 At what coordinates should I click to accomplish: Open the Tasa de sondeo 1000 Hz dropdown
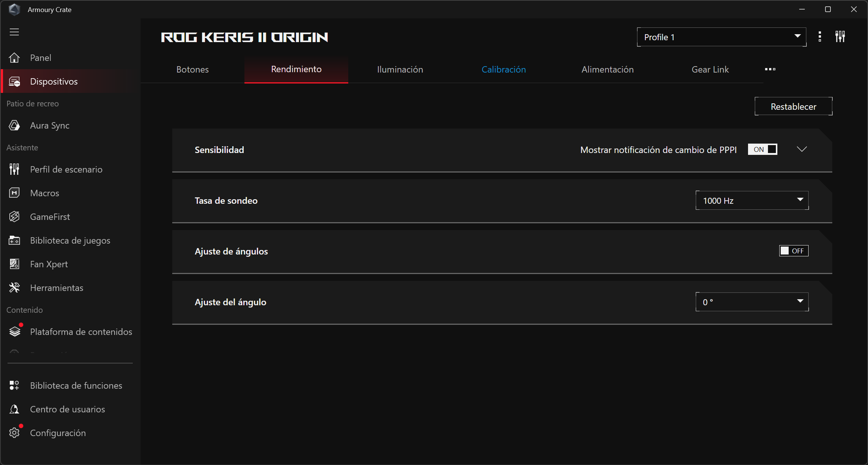pyautogui.click(x=752, y=200)
